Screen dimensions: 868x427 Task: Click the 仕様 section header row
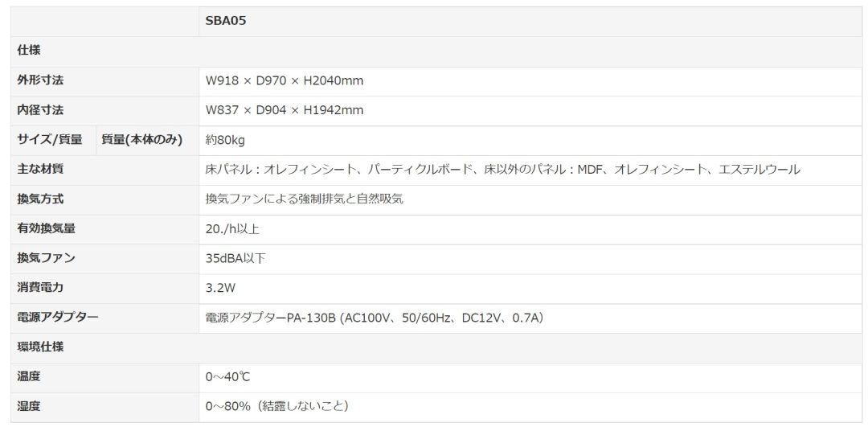[x=29, y=51]
